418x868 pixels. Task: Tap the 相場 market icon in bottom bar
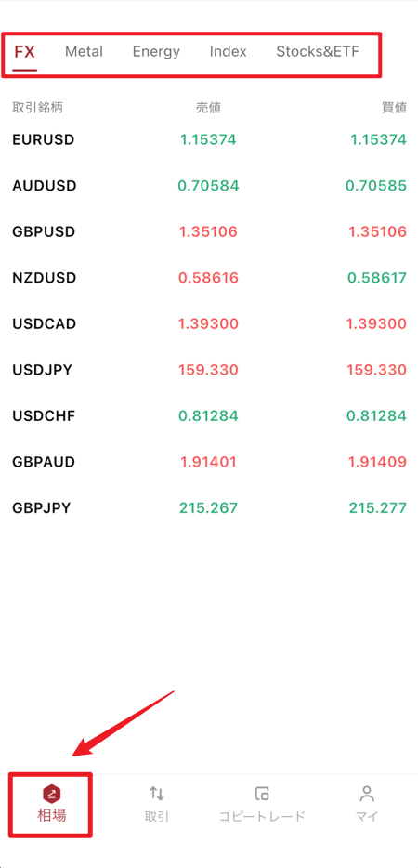pyautogui.click(x=52, y=795)
